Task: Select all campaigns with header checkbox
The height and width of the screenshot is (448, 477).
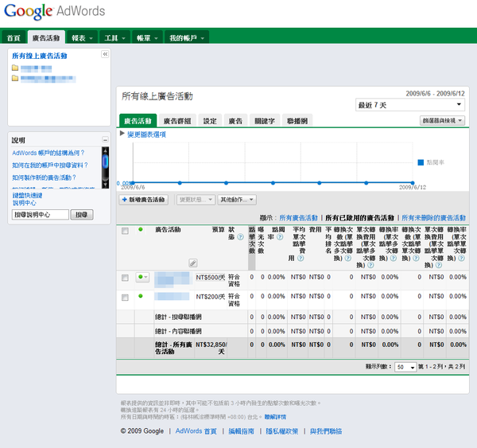Action: [x=125, y=231]
